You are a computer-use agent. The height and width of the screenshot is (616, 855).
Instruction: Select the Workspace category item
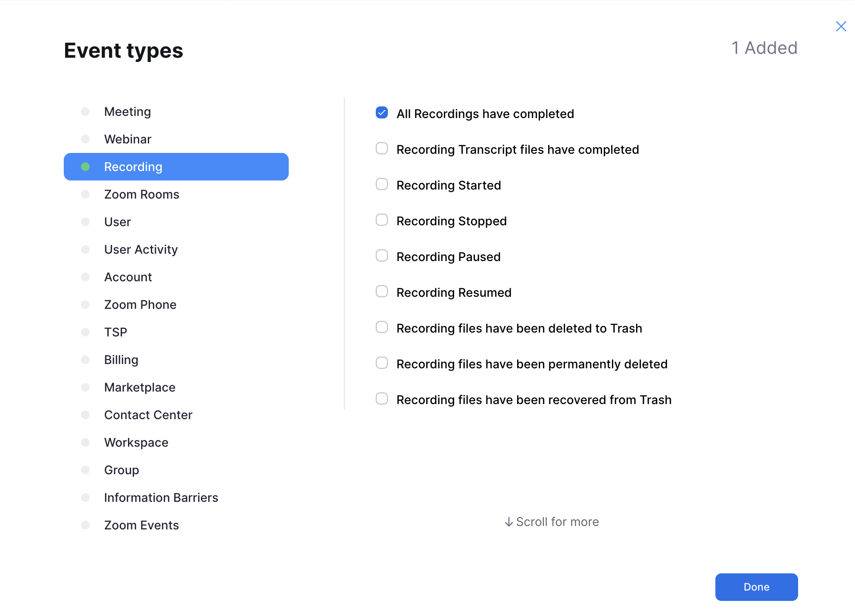pos(137,442)
